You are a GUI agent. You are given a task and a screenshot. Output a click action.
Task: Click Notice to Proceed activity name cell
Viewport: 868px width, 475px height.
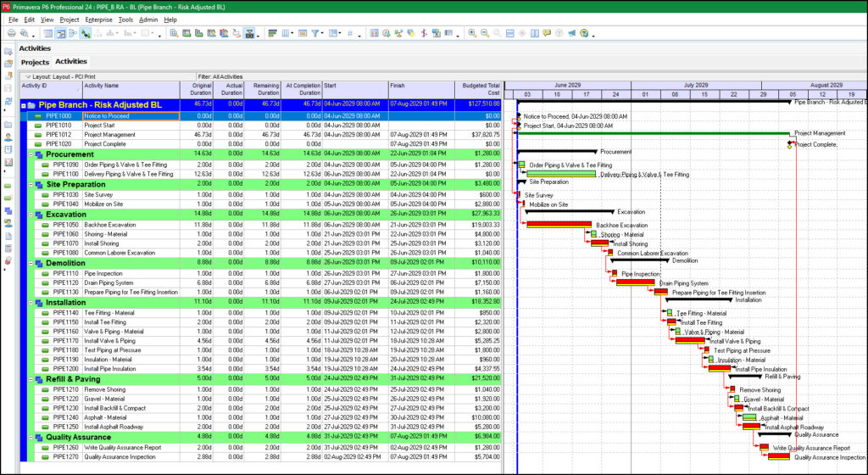pyautogui.click(x=131, y=116)
